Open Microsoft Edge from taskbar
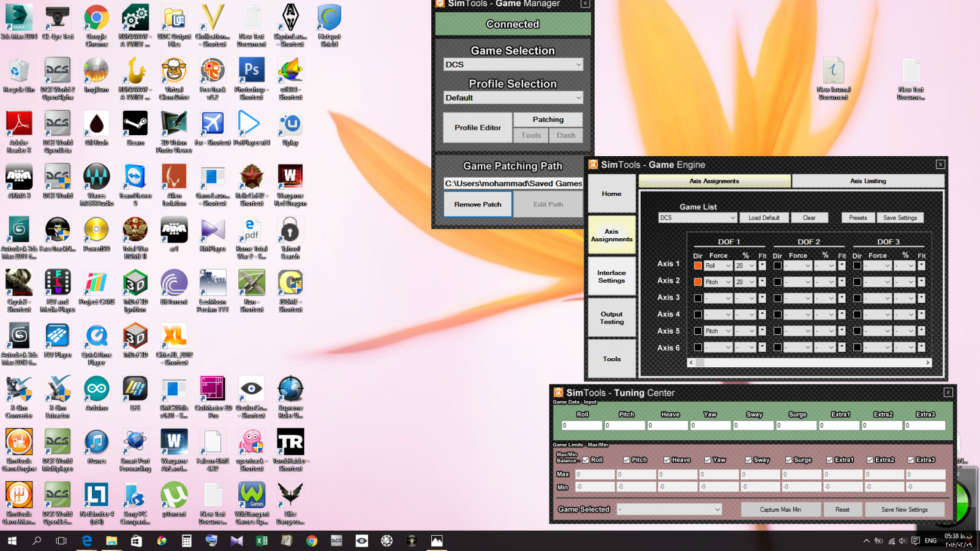 pyautogui.click(x=87, y=541)
